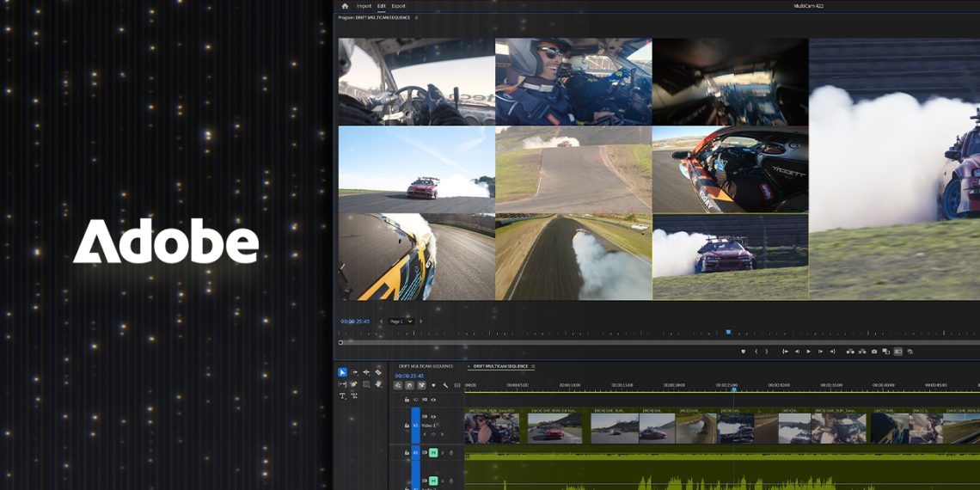Enable voice-over record on A1 track

[451, 452]
